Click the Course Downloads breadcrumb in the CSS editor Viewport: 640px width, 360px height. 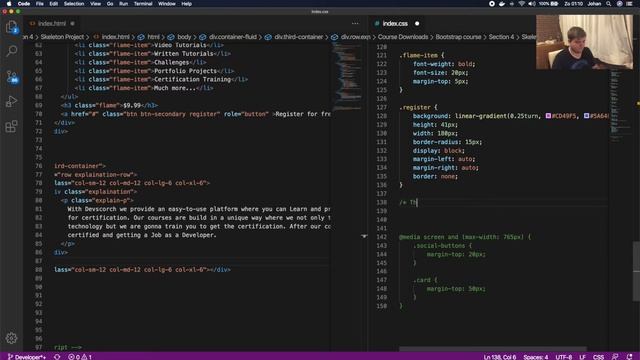pos(403,37)
